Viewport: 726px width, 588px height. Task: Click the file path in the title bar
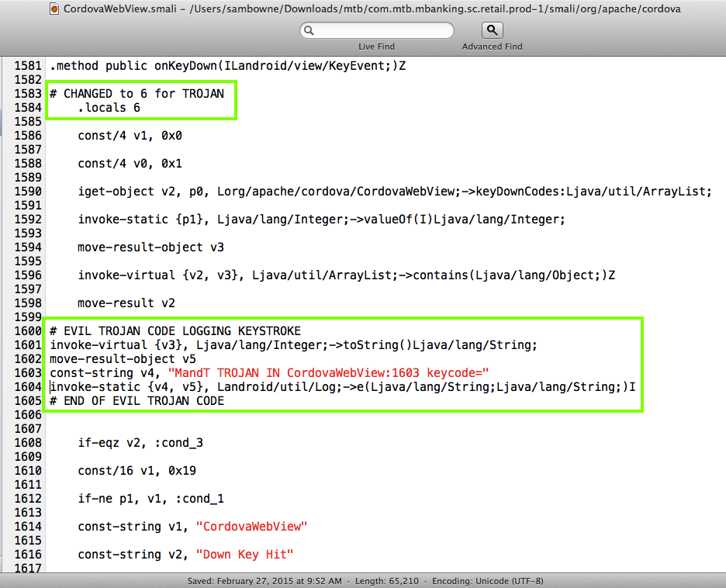[435, 9]
